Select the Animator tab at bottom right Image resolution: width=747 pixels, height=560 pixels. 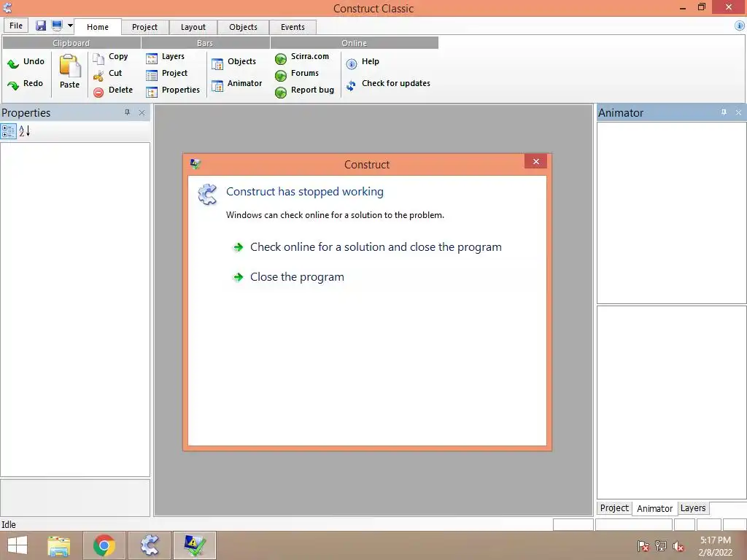pos(654,508)
